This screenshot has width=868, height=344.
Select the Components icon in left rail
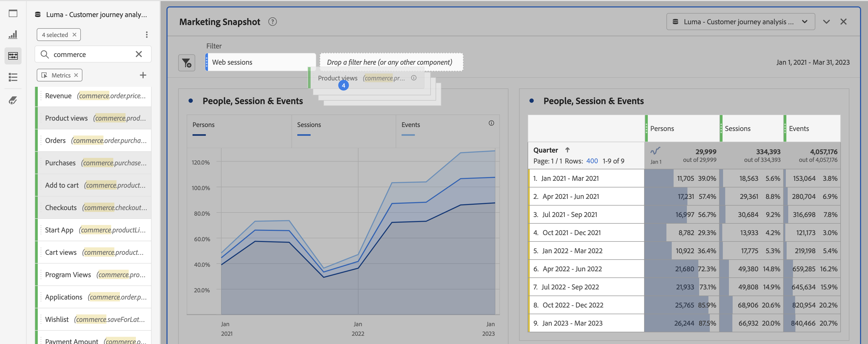(x=13, y=56)
